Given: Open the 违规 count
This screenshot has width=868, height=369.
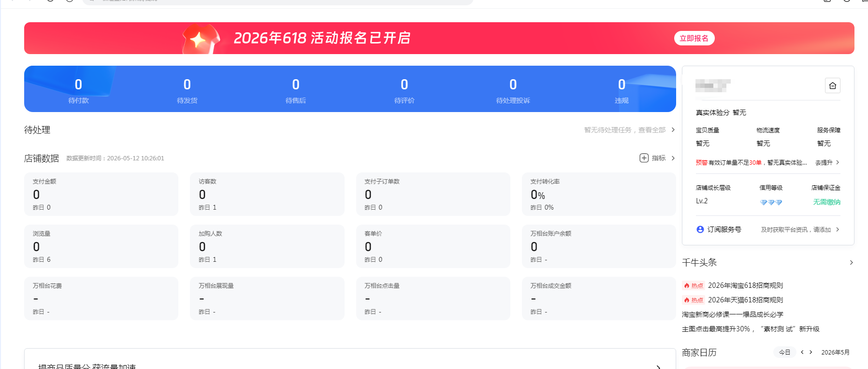Looking at the screenshot, I should click(622, 91).
